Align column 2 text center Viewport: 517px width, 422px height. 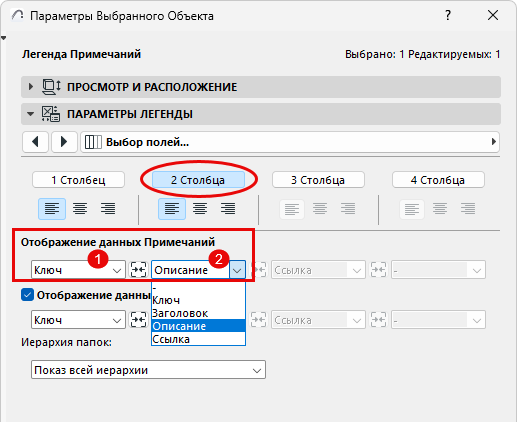pos(200,209)
